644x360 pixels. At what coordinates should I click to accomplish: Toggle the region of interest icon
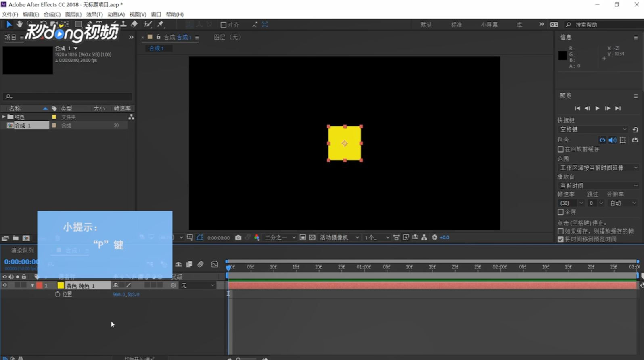coord(303,237)
